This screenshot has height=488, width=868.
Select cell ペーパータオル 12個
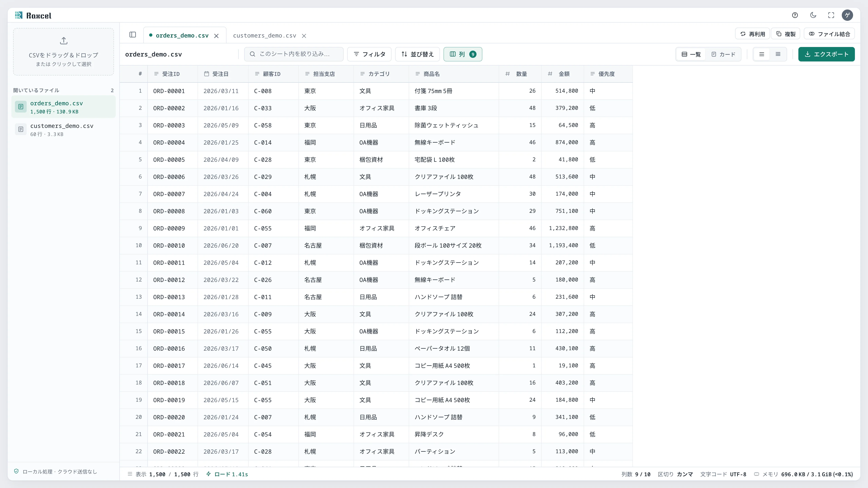click(x=454, y=349)
